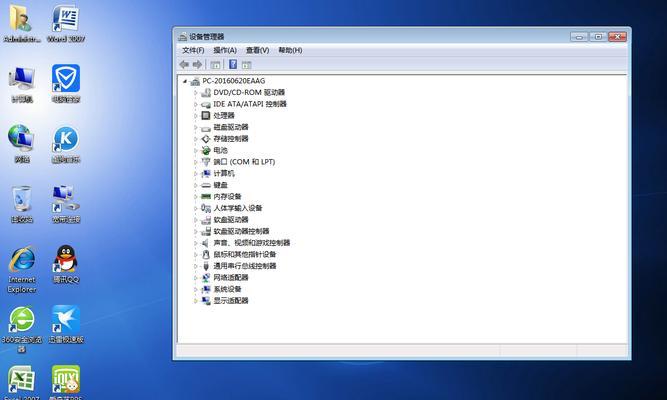Screen dimensions: 667x400
Task: Select the 键盘 keyboard icon
Action: (206, 185)
